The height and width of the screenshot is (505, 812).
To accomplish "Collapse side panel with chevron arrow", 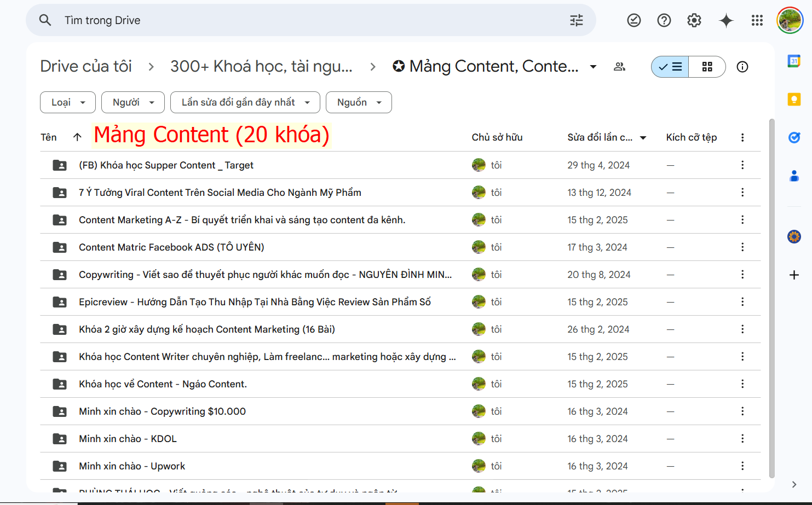I will pos(794,484).
